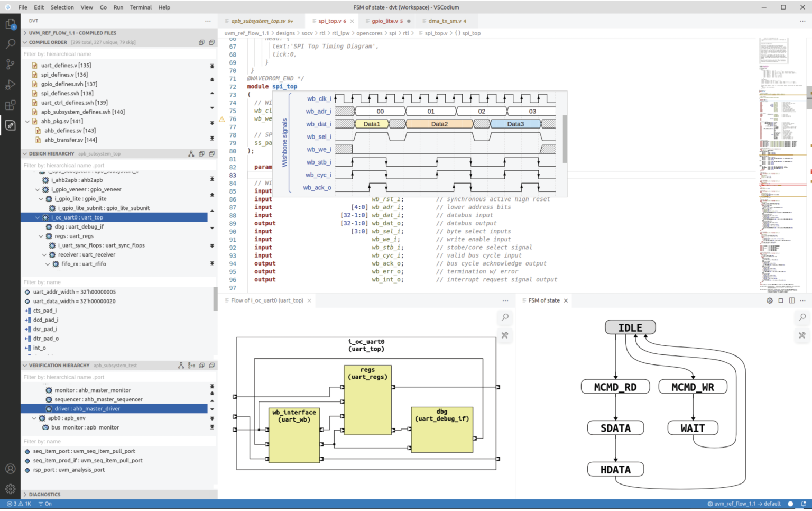Collapse the i_gpio_lite : gpio_lite tree node

pyautogui.click(x=41, y=198)
